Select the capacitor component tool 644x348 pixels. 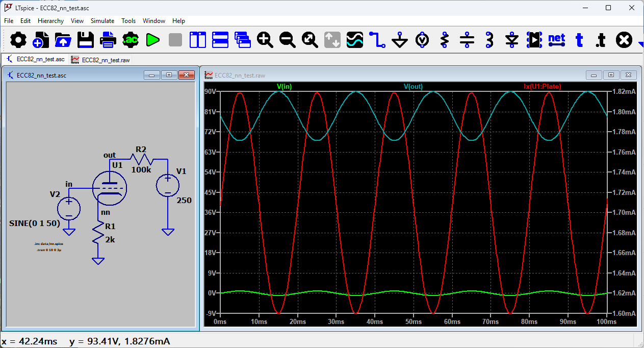pos(467,39)
